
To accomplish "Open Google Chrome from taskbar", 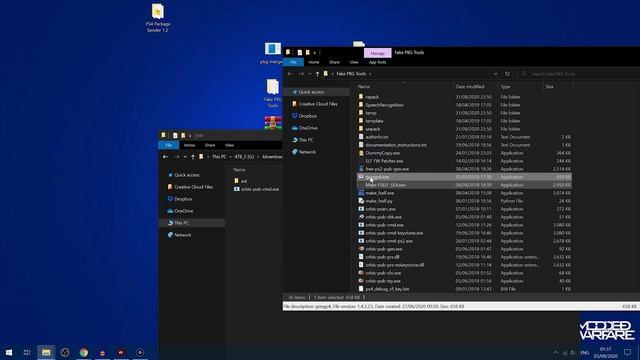I will [84, 352].
